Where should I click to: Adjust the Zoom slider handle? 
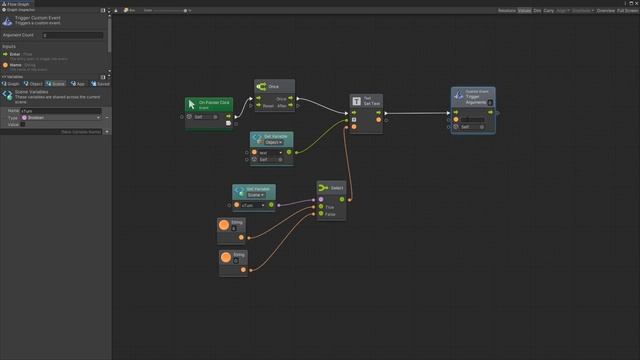click(x=185, y=11)
